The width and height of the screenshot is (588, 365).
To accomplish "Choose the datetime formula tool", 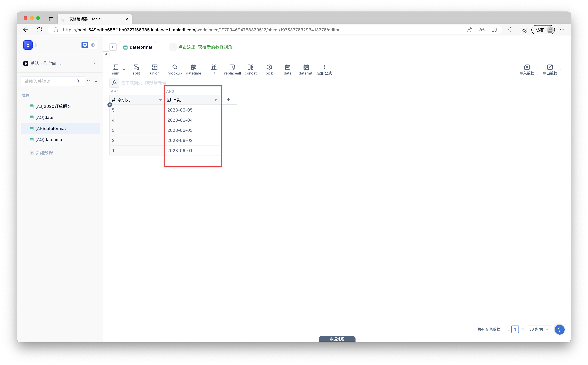I will tap(193, 70).
